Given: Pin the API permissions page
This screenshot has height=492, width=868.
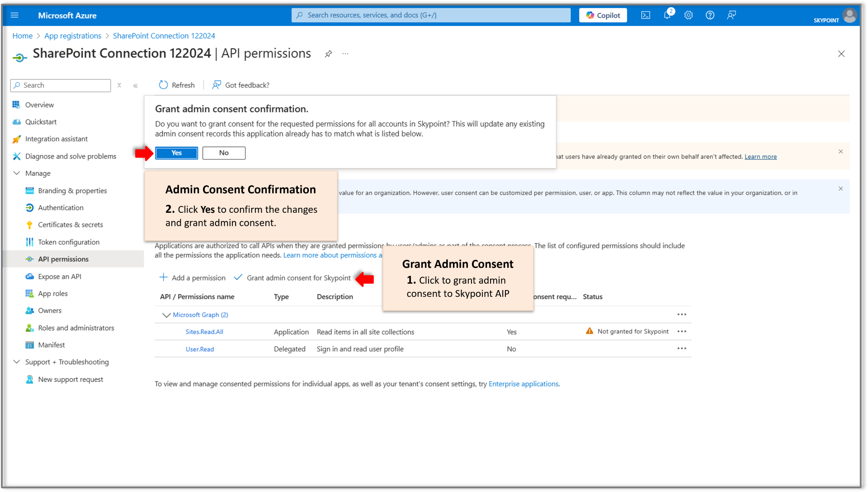Looking at the screenshot, I should (x=328, y=54).
